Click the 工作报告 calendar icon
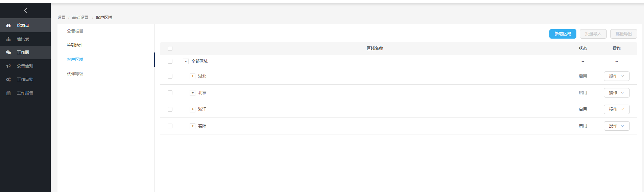 coord(8,93)
